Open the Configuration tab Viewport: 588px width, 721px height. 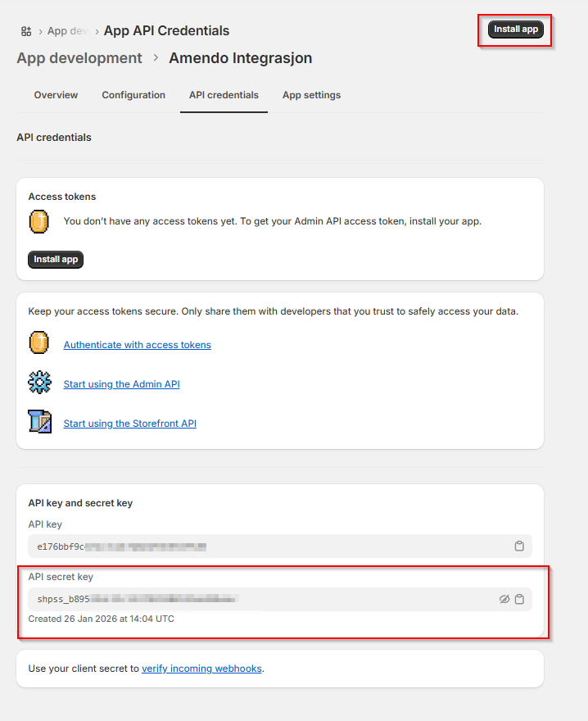133,95
